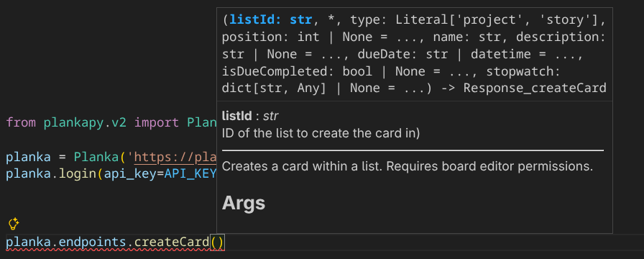Click 'stopwatch:' parameter in signature
Image resolution: width=644 pixels, height=259 pixels.
click(x=523, y=71)
